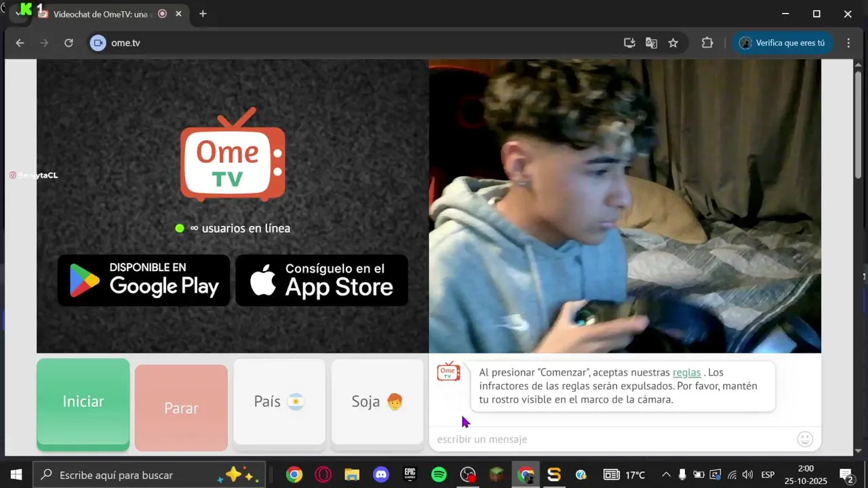Viewport: 868px width, 488px height.
Task: Switch the ESP keyboard language indicator
Action: (768, 475)
